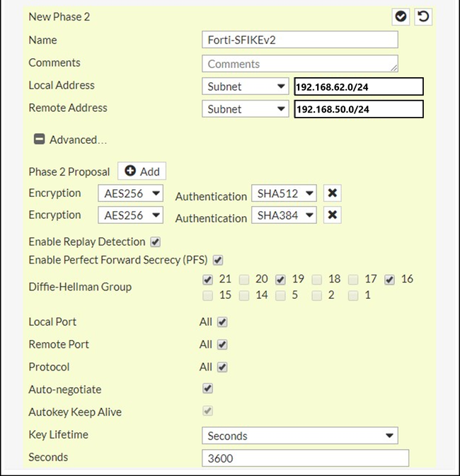Collapse the Advanced section minus icon
Image resolution: width=460 pixels, height=476 pixels.
click(x=40, y=140)
